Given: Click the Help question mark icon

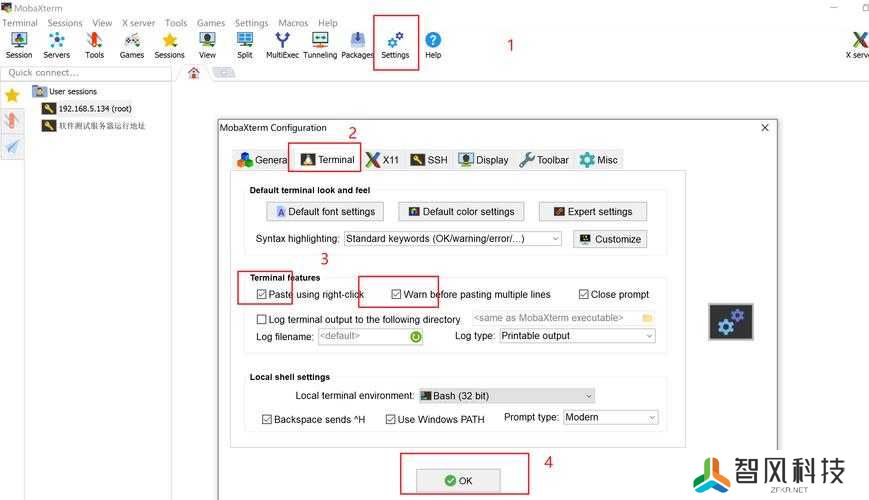Looking at the screenshot, I should point(433,45).
